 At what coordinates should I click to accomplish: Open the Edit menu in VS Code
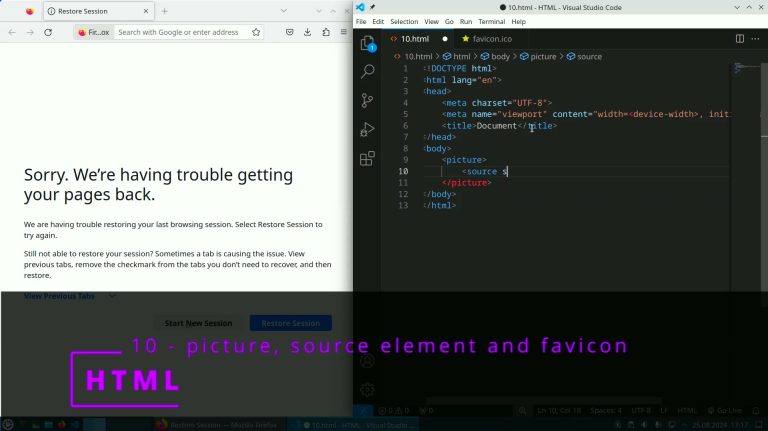[378, 22]
